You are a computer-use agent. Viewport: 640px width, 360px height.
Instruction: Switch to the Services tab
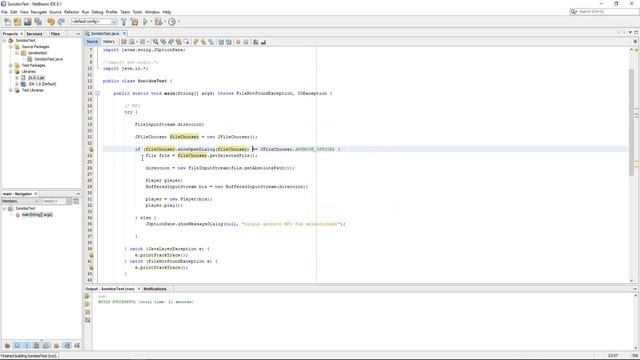coord(34,34)
